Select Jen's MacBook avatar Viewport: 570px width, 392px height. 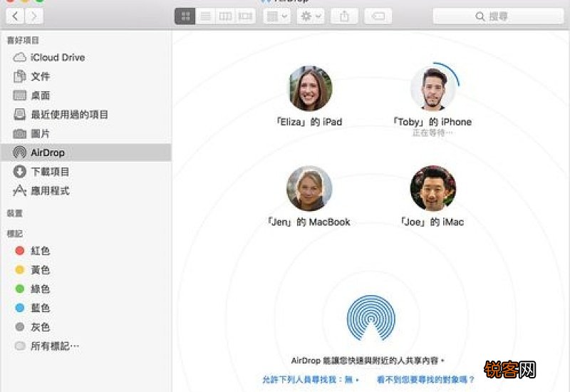309,188
